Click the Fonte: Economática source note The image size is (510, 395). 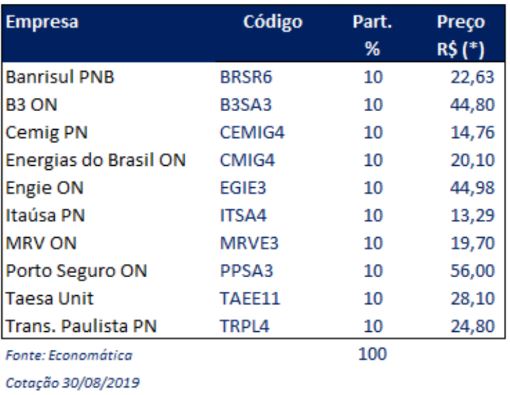click(x=69, y=355)
